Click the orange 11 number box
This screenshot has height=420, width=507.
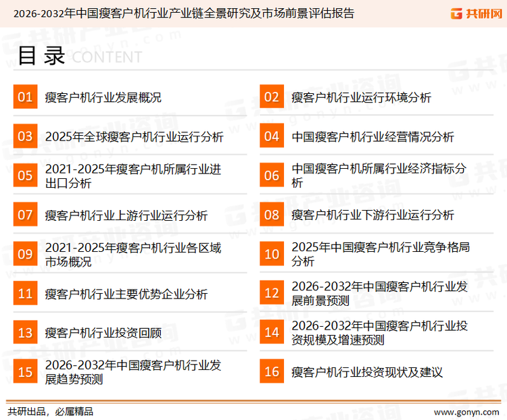pyautogui.click(x=25, y=293)
